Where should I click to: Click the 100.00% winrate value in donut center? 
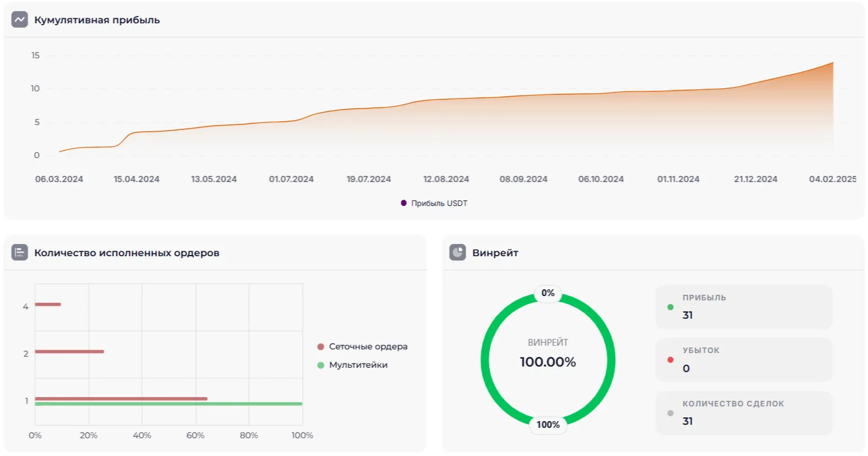[x=548, y=362]
